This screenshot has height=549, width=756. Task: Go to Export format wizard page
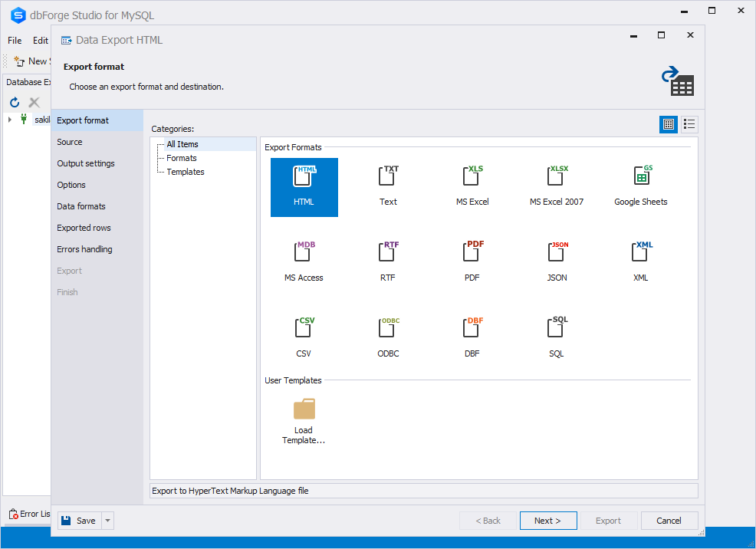pos(97,120)
